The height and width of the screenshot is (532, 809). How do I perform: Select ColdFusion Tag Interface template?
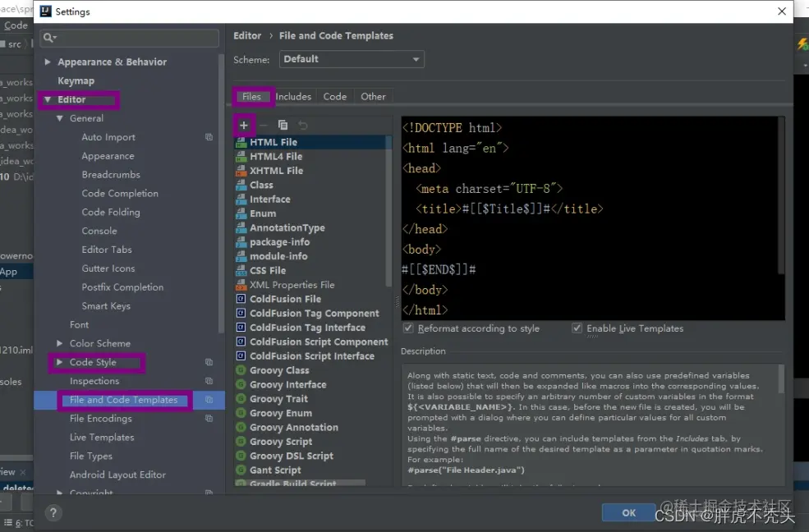pyautogui.click(x=307, y=328)
